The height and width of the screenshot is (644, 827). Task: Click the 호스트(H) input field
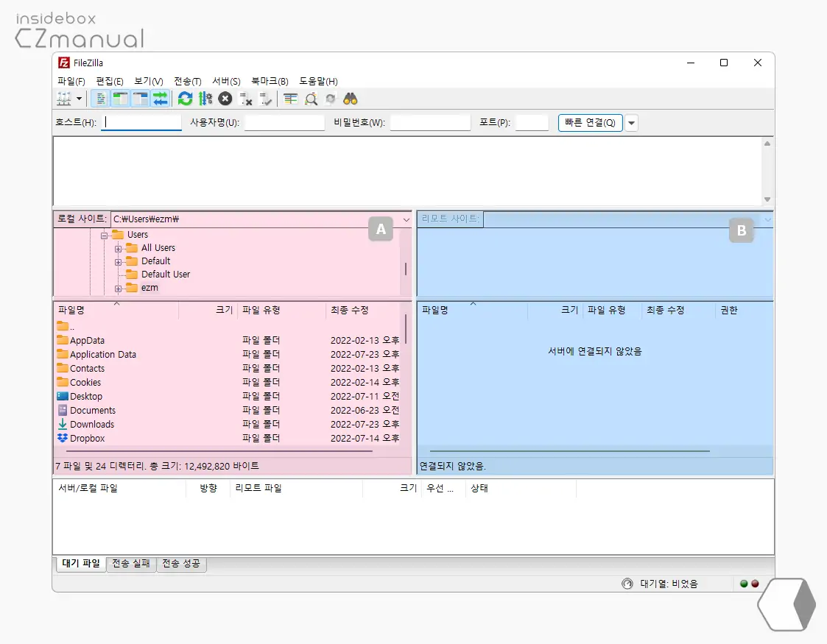[141, 123]
